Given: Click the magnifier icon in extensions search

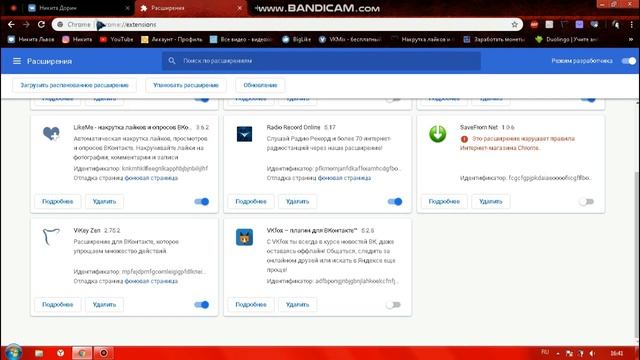Looking at the screenshot, I should tap(172, 60).
